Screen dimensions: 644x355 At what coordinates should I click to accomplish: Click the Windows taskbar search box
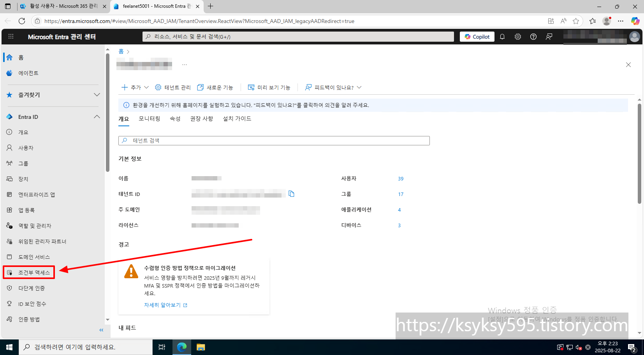(x=86, y=347)
